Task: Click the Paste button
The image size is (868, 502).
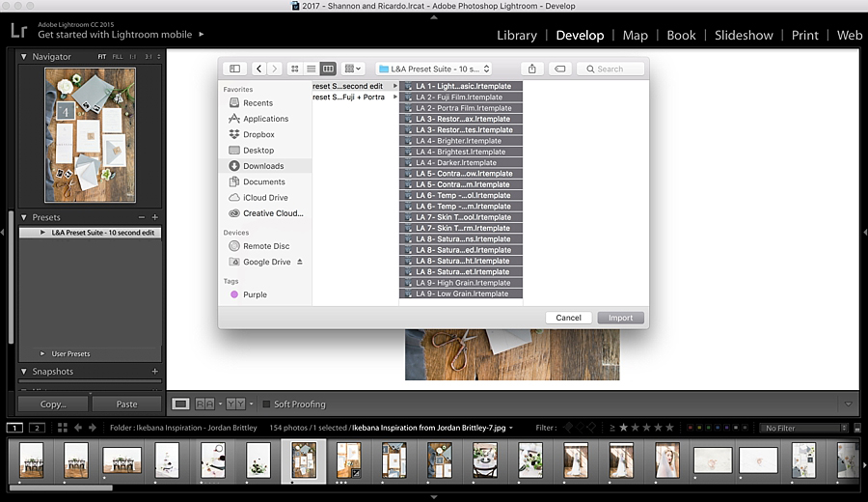Action: (126, 404)
